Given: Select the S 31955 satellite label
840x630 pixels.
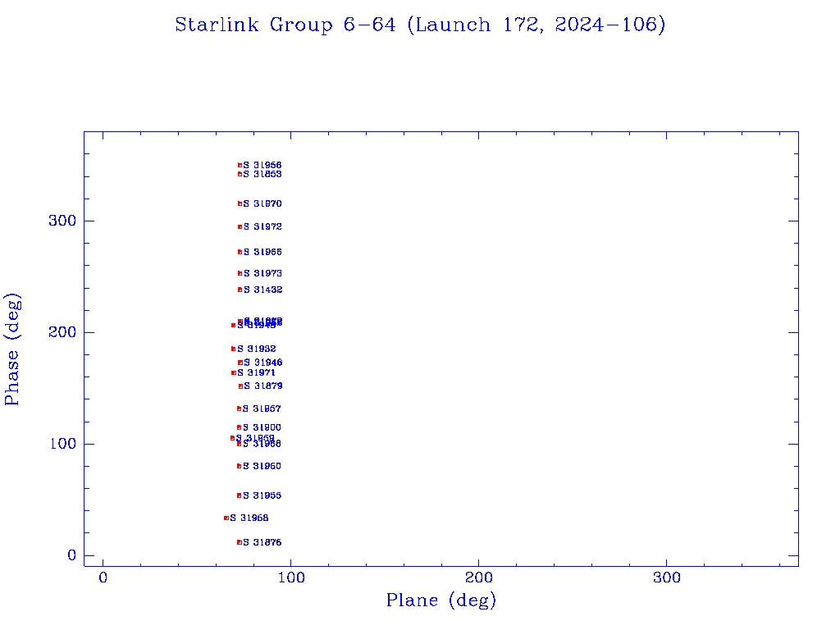Looking at the screenshot, I should pos(262,495).
